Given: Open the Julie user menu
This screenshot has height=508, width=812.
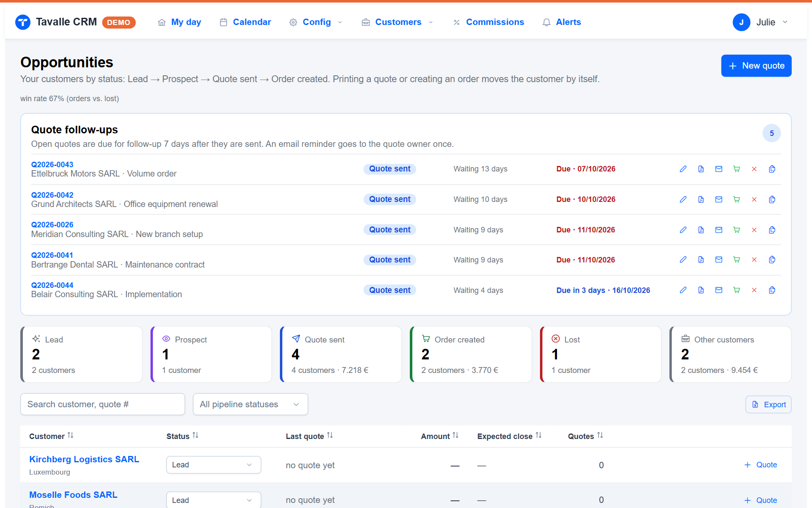Looking at the screenshot, I should 760,22.
